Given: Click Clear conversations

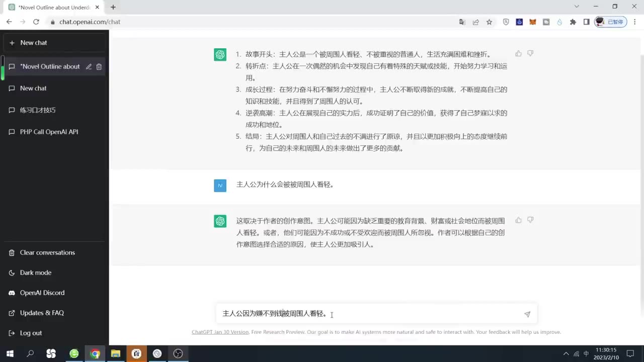Looking at the screenshot, I should [54, 252].
